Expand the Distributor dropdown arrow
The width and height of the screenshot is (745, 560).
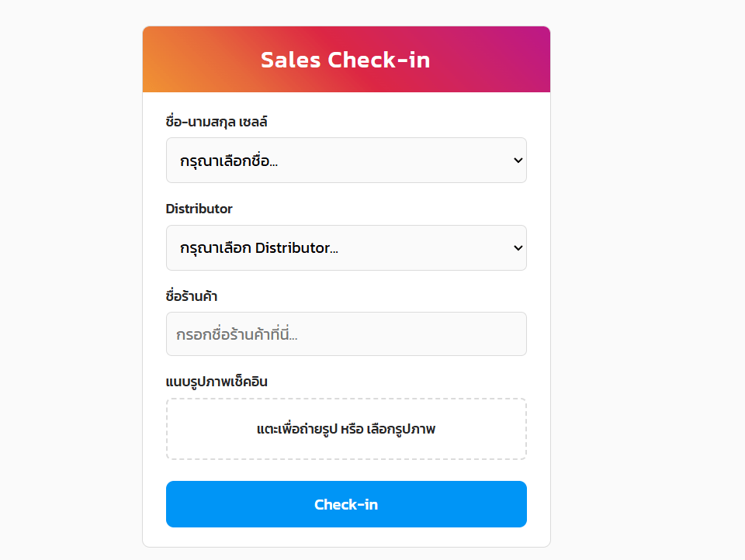click(x=518, y=248)
